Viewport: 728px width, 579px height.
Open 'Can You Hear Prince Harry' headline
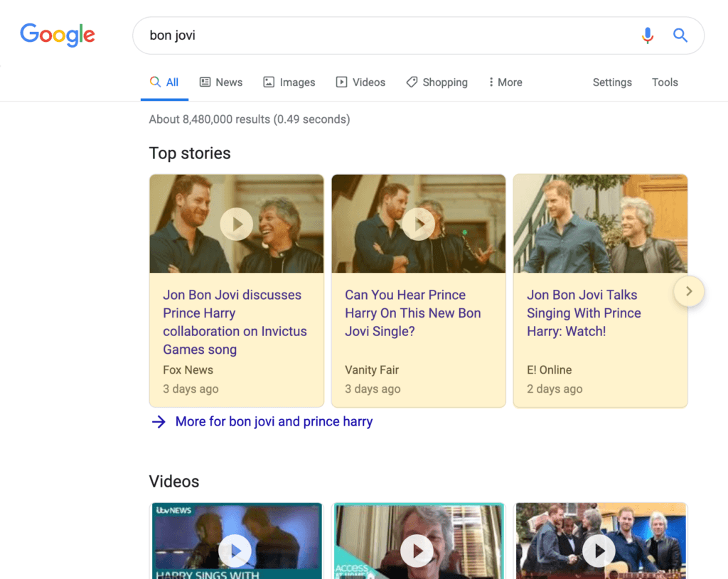click(x=413, y=313)
